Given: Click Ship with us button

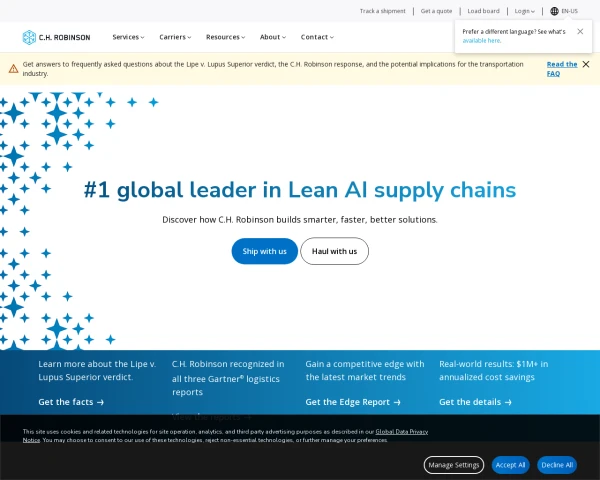Looking at the screenshot, I should coord(264,251).
